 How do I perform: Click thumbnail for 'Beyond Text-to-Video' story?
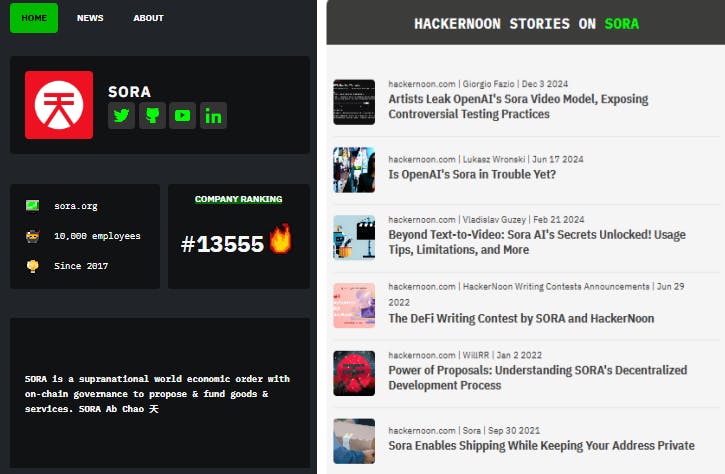click(354, 238)
